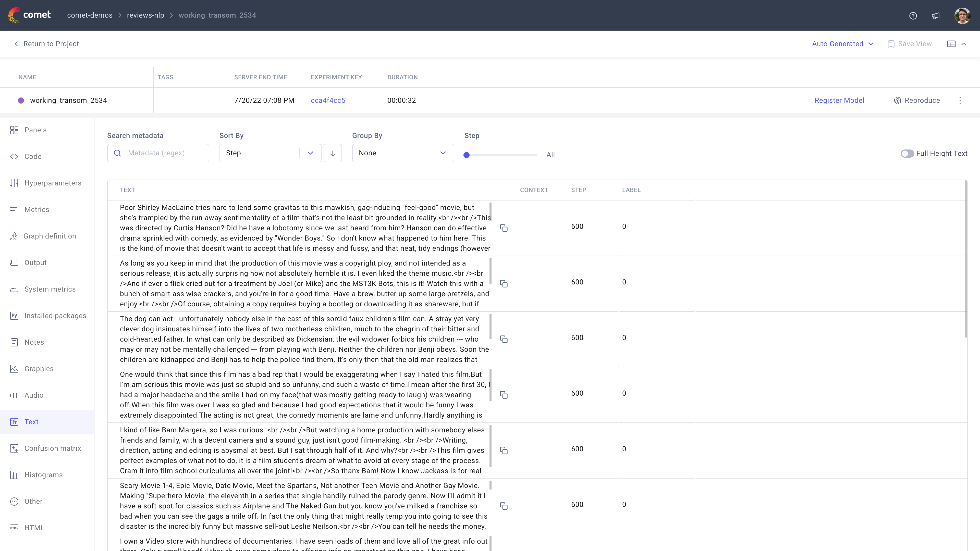Open the Auto Generated view dropdown
The image size is (980, 551).
pos(843,43)
